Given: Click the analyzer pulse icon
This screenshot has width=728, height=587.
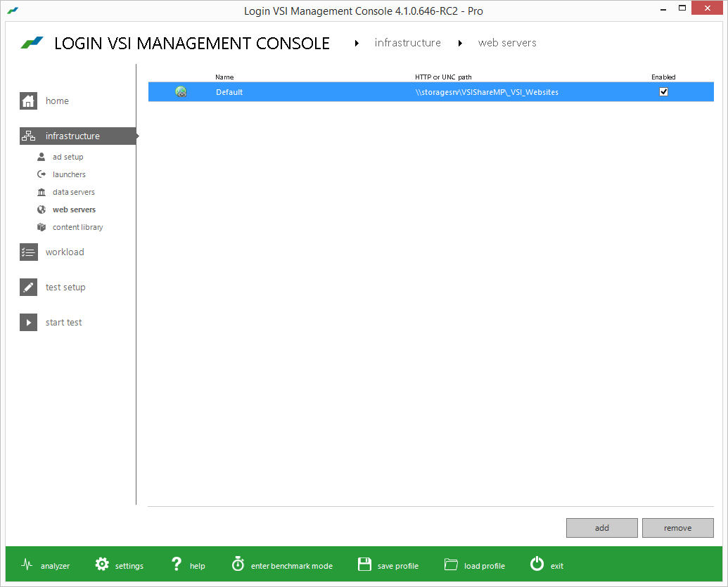Looking at the screenshot, I should tap(27, 565).
